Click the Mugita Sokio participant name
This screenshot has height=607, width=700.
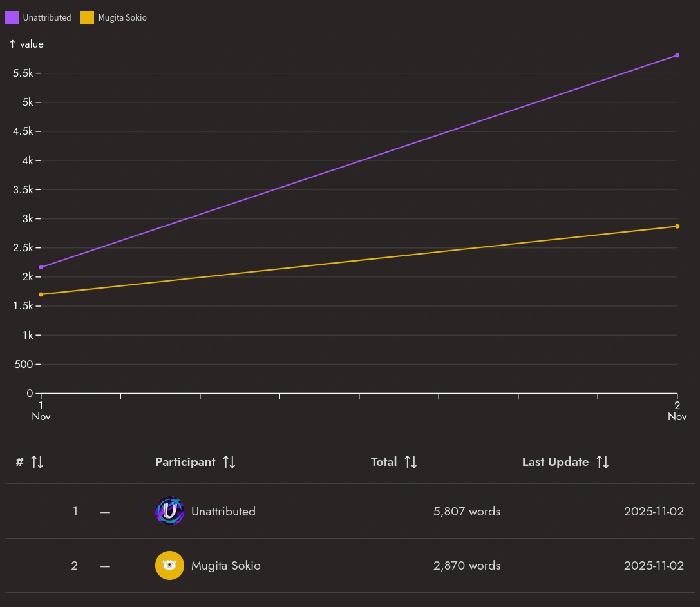225,565
